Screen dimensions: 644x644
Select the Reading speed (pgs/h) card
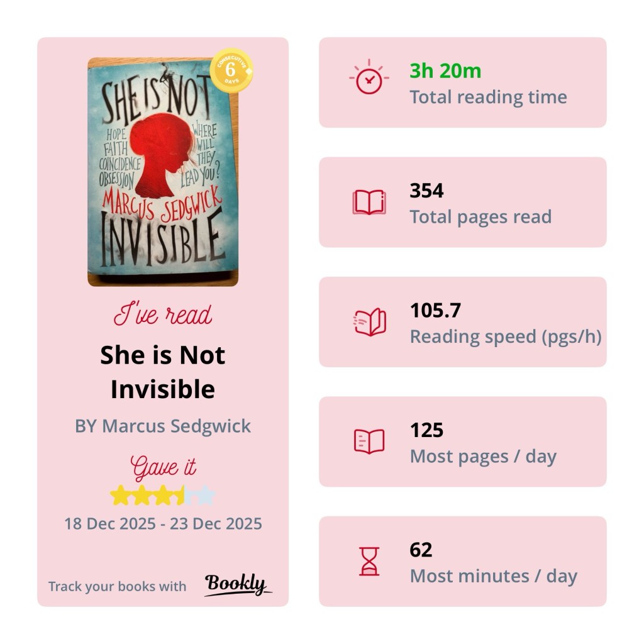[x=462, y=322]
